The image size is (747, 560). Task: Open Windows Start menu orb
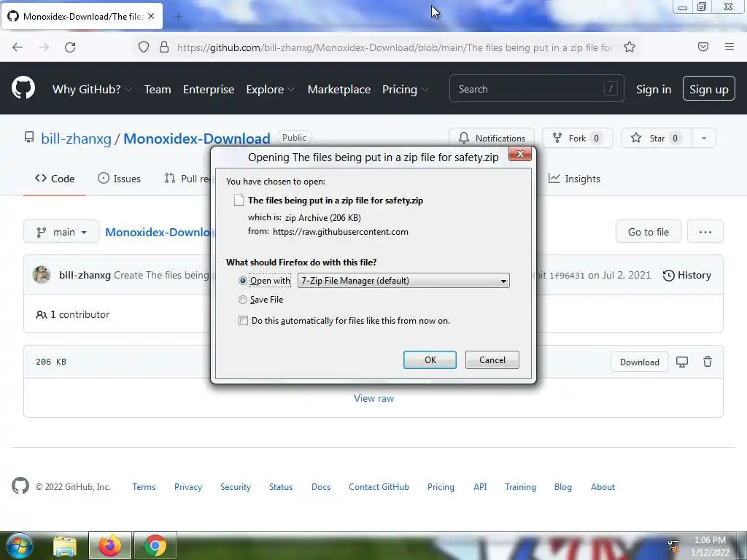pyautogui.click(x=19, y=545)
